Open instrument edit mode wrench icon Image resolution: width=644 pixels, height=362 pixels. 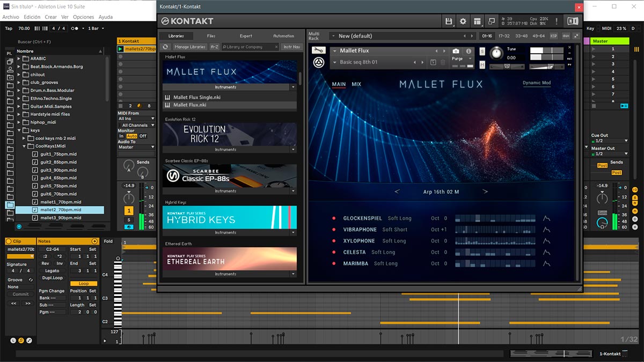click(318, 50)
